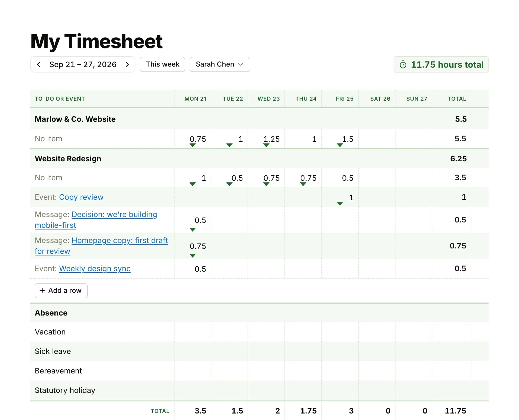Click the Absence section heading
519x420 pixels.
pyautogui.click(x=51, y=313)
